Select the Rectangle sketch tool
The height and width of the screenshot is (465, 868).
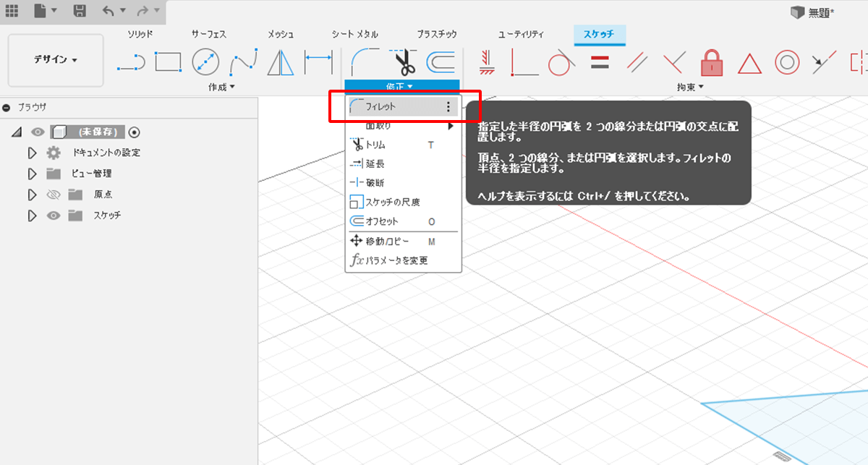point(169,62)
